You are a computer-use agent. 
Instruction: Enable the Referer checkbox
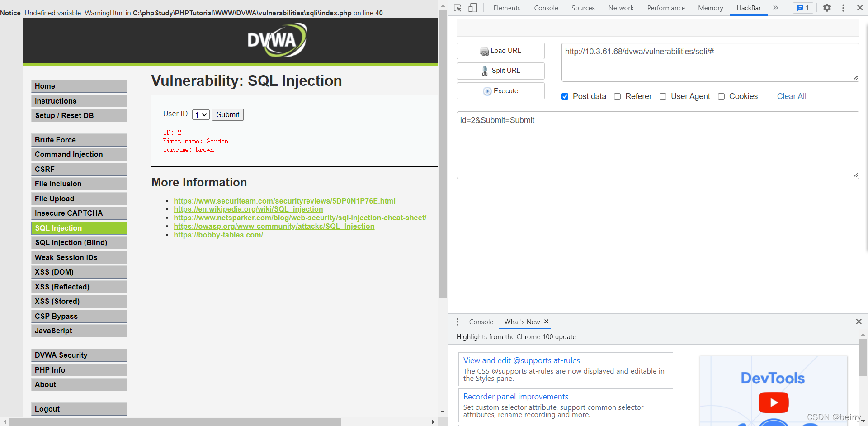click(617, 96)
